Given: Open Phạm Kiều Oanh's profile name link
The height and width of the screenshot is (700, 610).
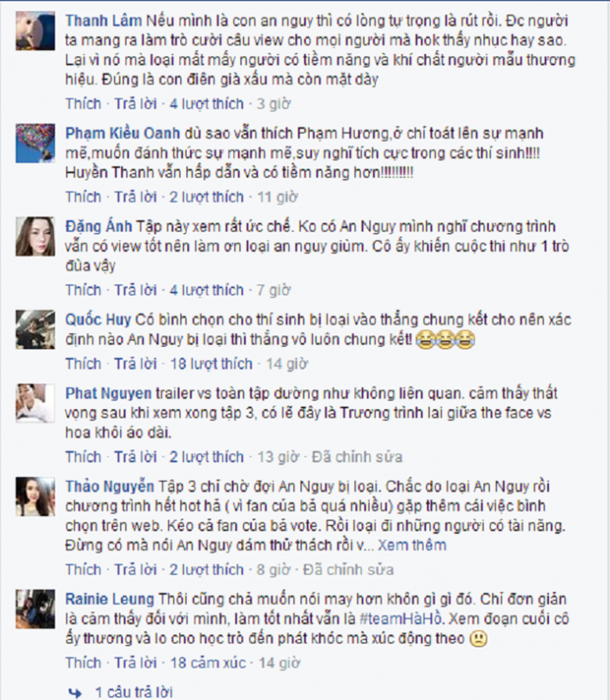Looking at the screenshot, I should coord(123,133).
